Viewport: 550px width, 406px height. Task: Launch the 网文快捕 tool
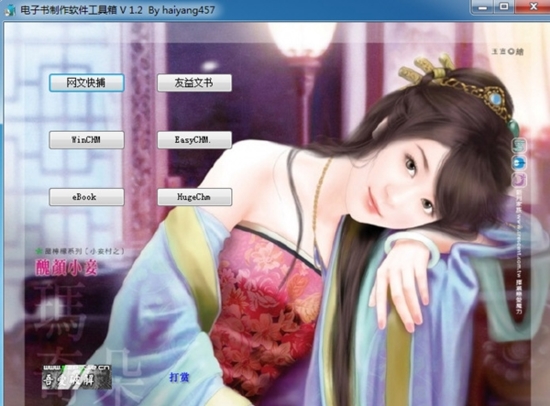pyautogui.click(x=87, y=83)
